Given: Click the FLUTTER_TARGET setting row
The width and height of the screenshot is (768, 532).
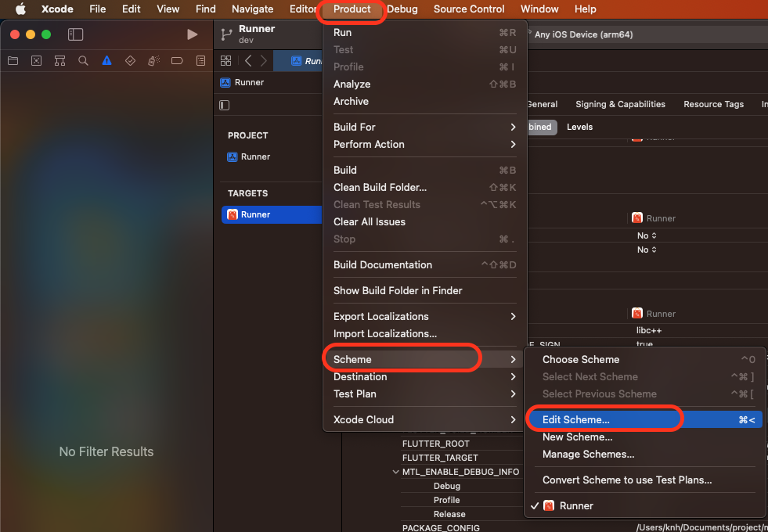Looking at the screenshot, I should coord(440,458).
